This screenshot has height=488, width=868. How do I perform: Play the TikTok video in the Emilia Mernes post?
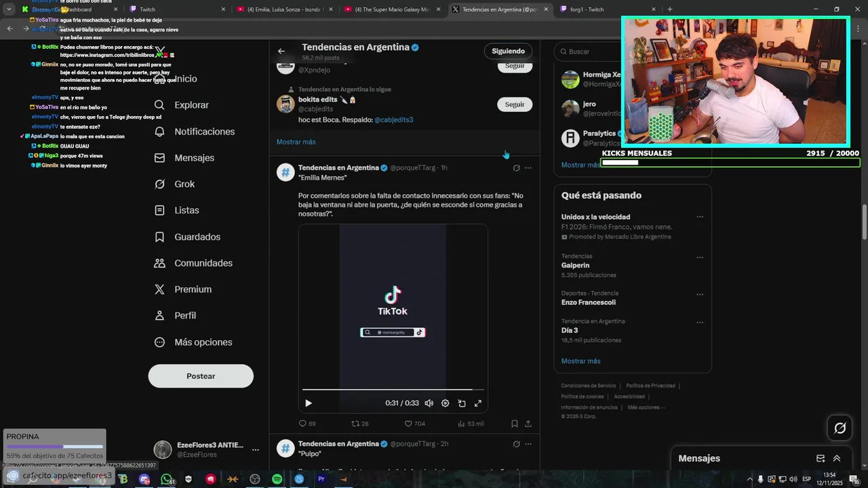tap(309, 403)
